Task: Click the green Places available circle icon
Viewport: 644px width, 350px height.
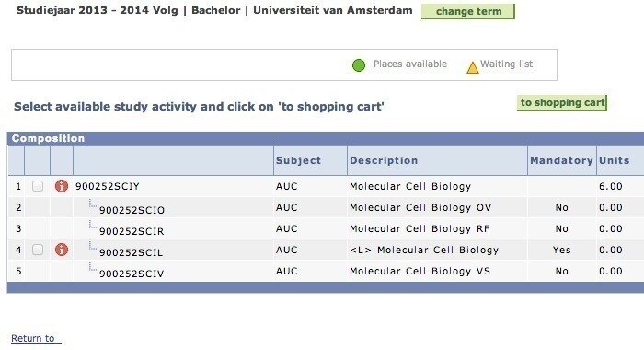Action: (x=359, y=65)
